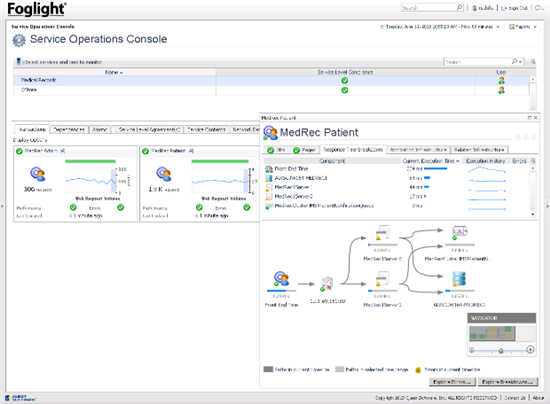The width and height of the screenshot is (550, 404).
Task: Select the MedRecServer1 row in breakdown table
Action: 396,187
